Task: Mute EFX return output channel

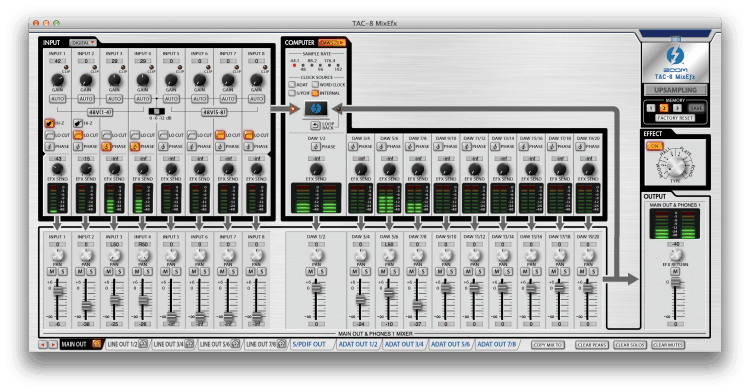Action: 675,272
